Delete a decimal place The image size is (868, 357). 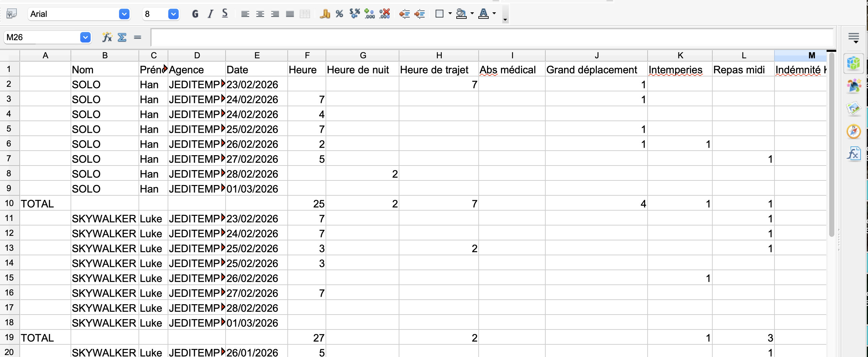[384, 14]
